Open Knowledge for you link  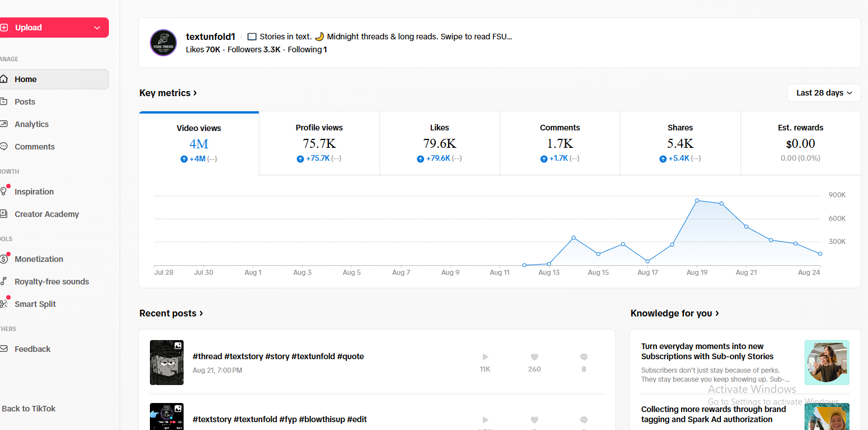pyautogui.click(x=675, y=313)
